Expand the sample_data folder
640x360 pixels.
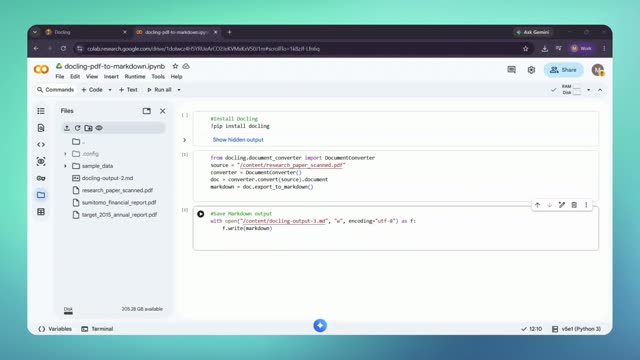tap(65, 166)
